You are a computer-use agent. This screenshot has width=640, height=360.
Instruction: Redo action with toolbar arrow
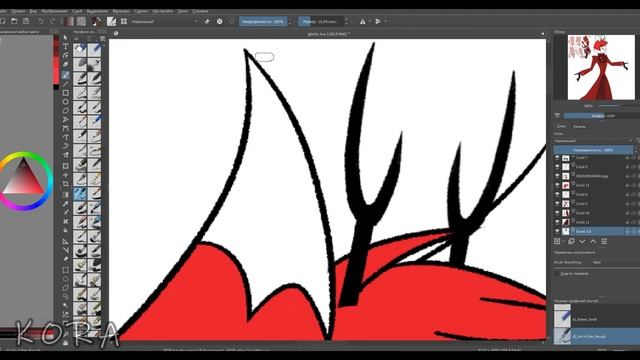coord(53,21)
